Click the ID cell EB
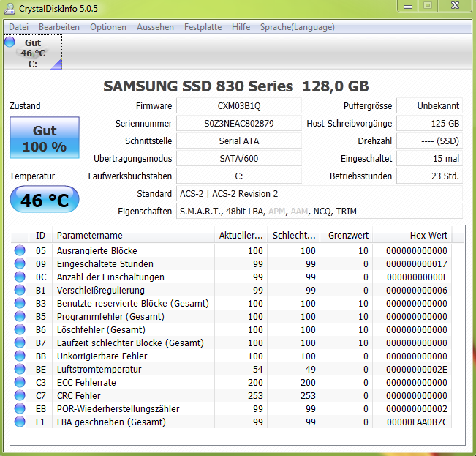Screen dimensions: 476x456 [41, 408]
